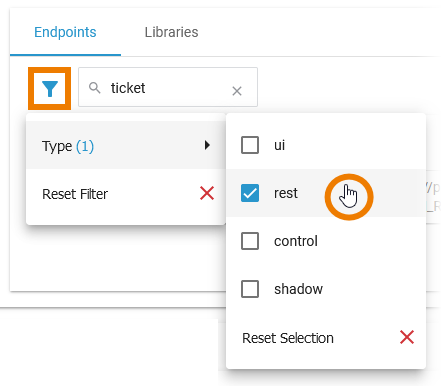
Task: Open the filter funnel icon
Action: click(50, 89)
